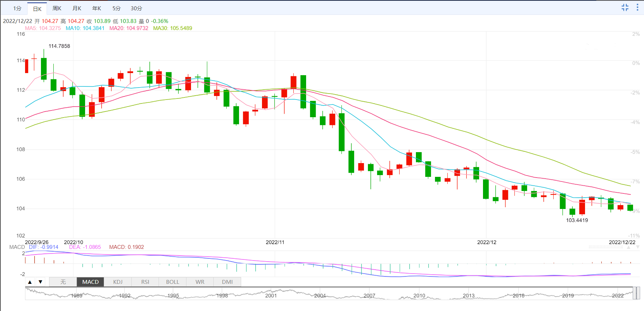
Task: Open the 月K monthly chart tab
Action: pos(77,8)
